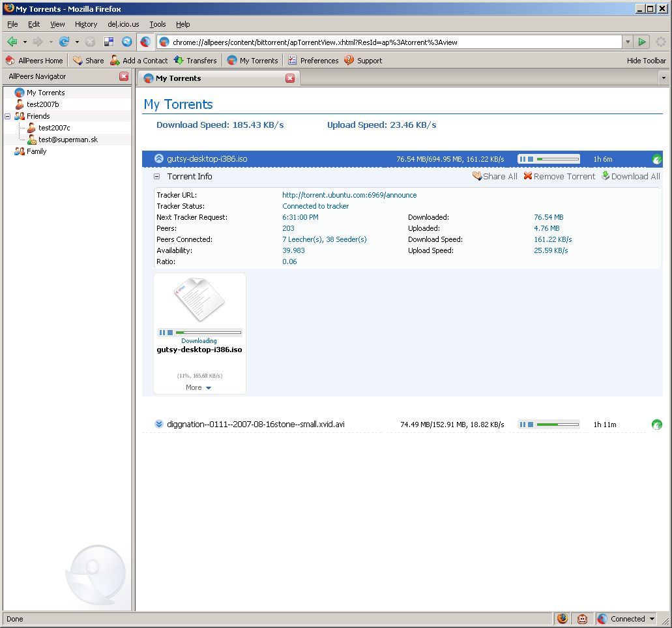The image size is (672, 628).
Task: Click Remove Torrent
Action: tap(559, 176)
